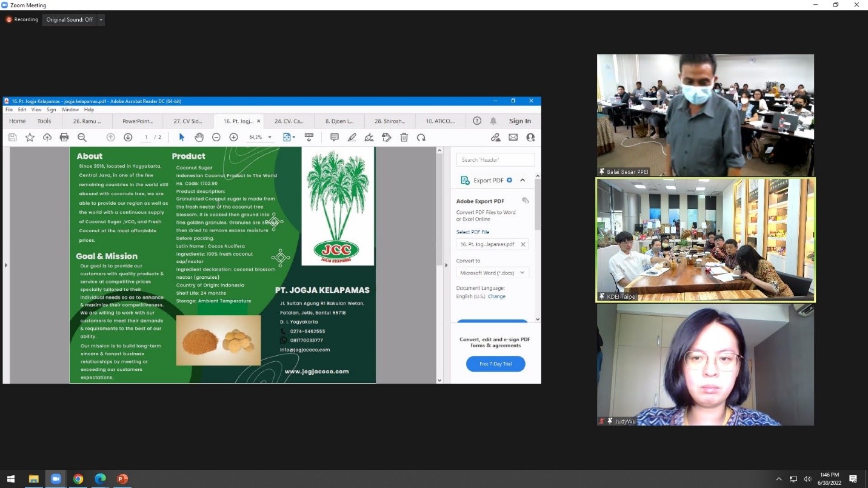Click the Search 'Header' tools field
The image size is (868, 488).
pos(496,159)
